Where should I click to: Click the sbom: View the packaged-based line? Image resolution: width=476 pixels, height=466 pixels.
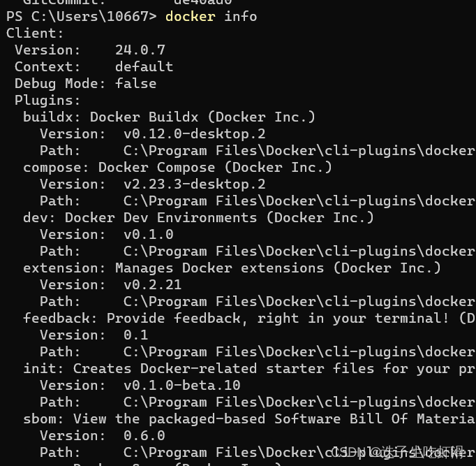point(249,419)
